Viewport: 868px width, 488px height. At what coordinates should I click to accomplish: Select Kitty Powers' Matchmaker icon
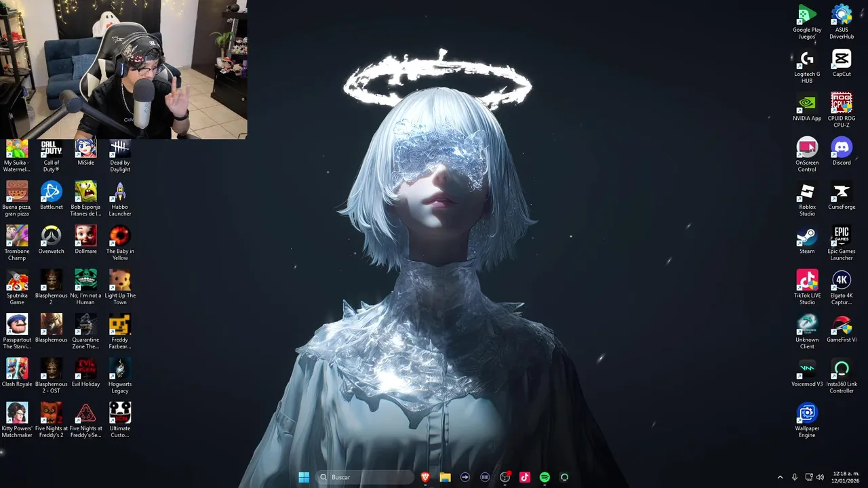coord(17,421)
